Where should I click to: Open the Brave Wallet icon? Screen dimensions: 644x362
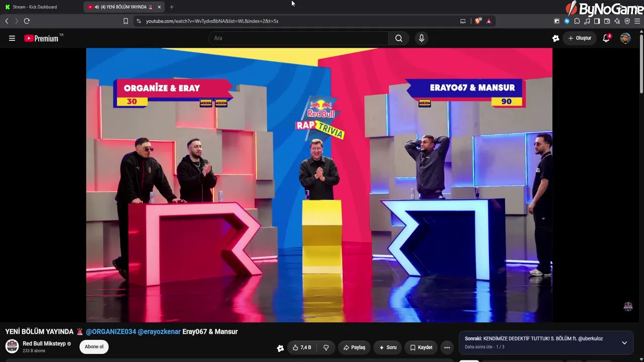(607, 21)
